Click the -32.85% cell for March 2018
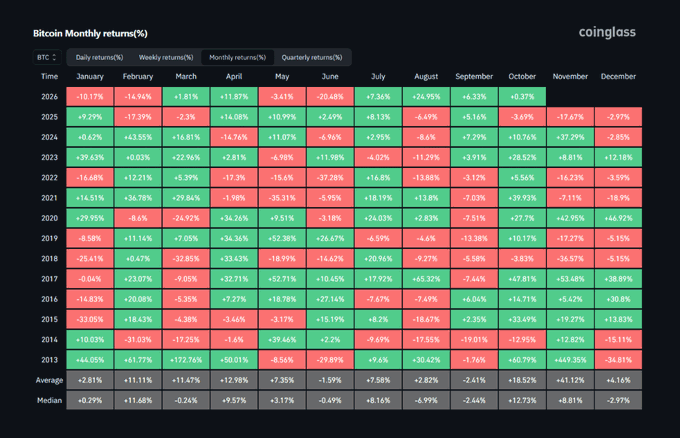This screenshot has width=680, height=438. click(186, 259)
